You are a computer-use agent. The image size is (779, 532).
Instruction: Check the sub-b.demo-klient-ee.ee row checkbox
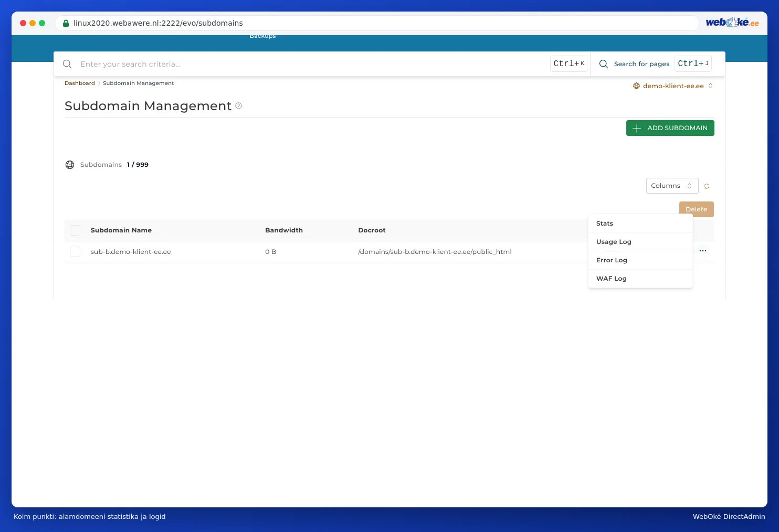click(75, 252)
